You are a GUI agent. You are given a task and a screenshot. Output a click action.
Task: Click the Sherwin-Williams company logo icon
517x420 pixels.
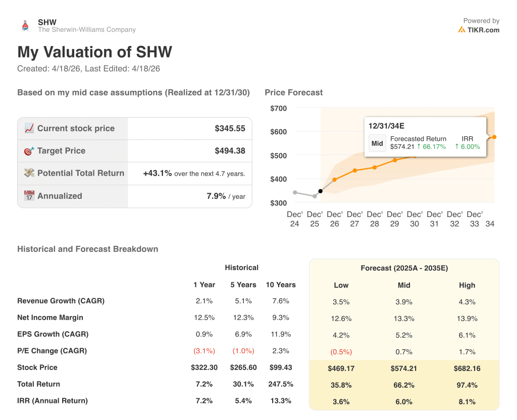pos(25,26)
